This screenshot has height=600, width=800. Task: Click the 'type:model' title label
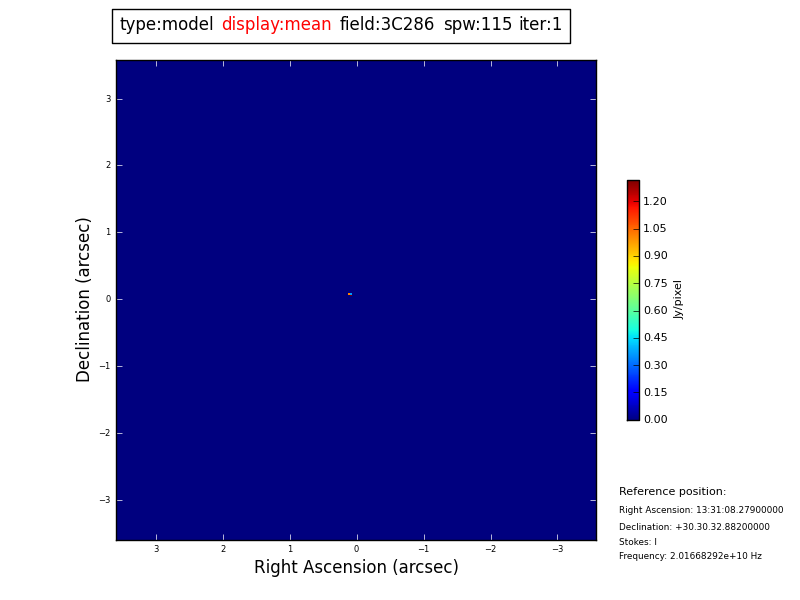(166, 25)
